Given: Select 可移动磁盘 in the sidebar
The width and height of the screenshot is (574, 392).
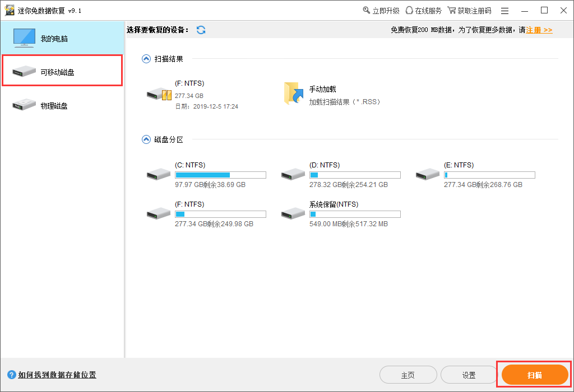Looking at the screenshot, I should tap(62, 71).
